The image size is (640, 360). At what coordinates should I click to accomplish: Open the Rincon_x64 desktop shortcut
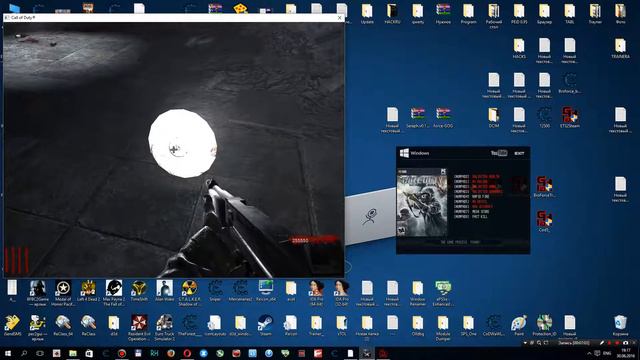coord(265,291)
